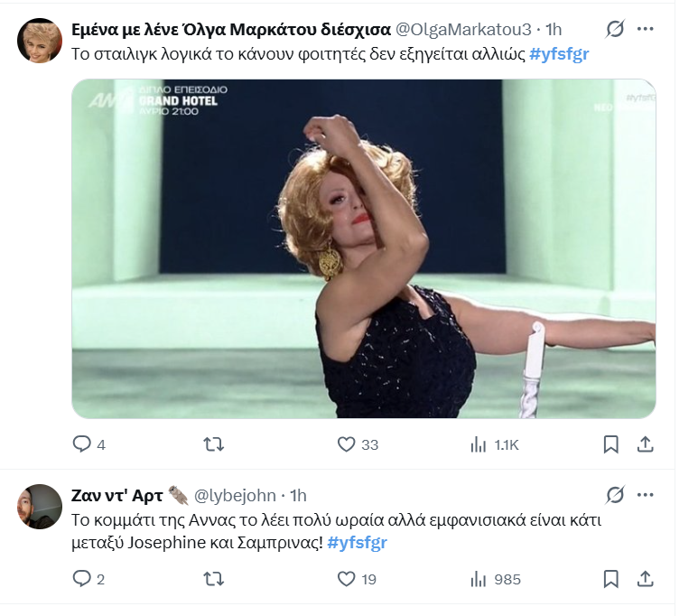View analytics showing 1.1K views
The width and height of the screenshot is (698, 616).
point(479,444)
